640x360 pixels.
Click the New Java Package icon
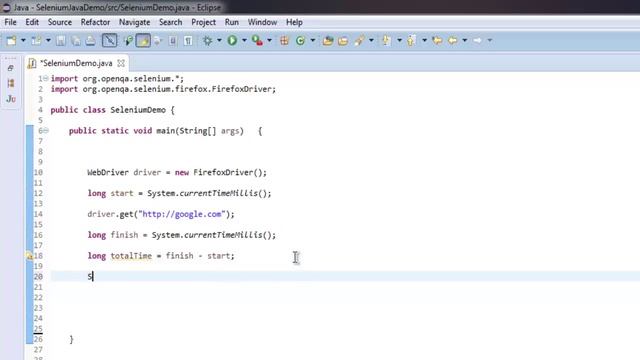[x=284, y=40]
